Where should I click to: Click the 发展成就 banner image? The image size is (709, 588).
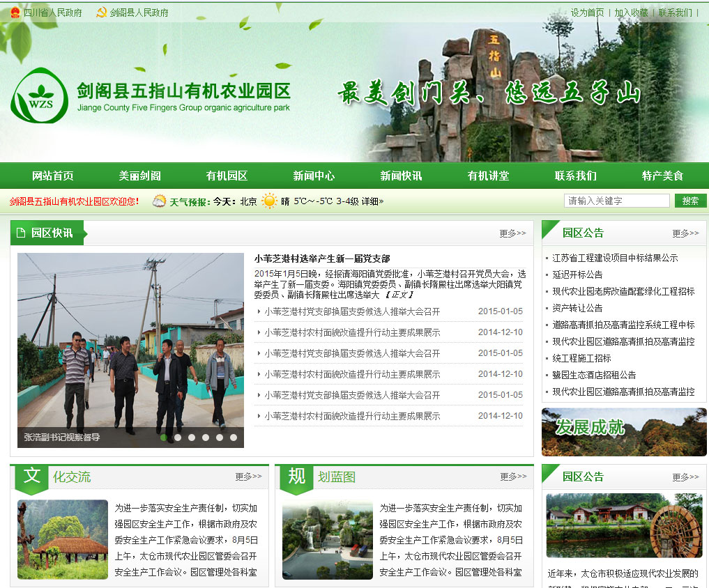(x=624, y=432)
